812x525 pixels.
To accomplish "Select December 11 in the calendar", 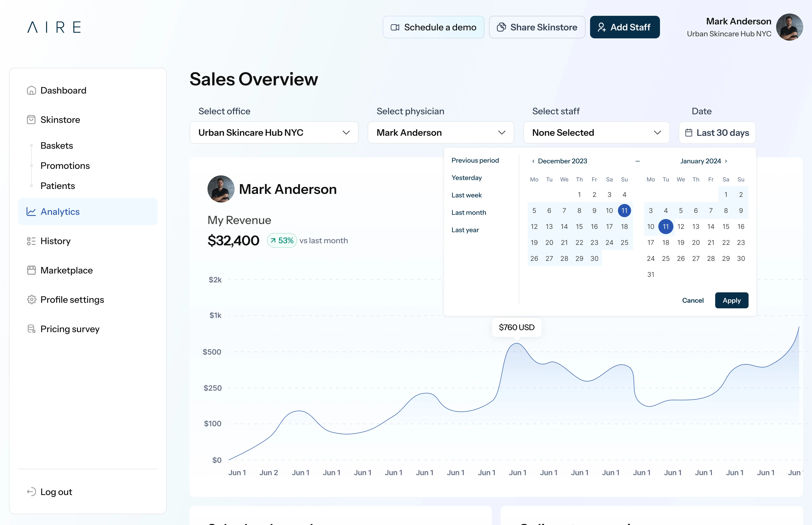I will coord(624,211).
